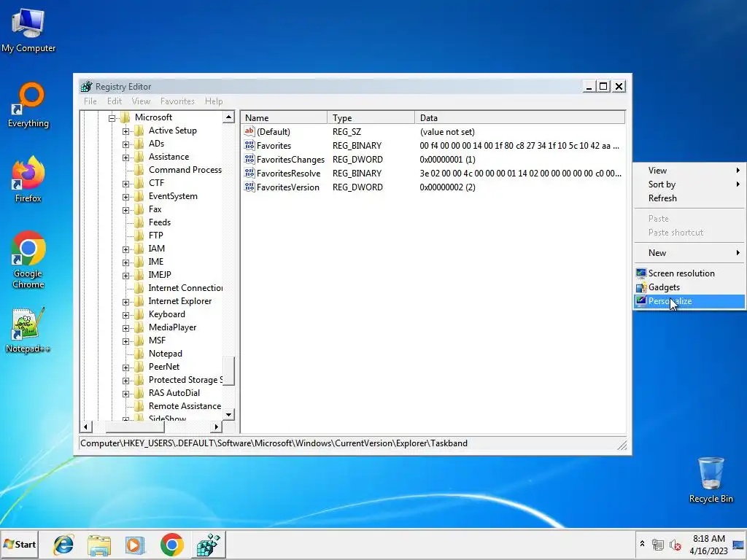The width and height of the screenshot is (747, 560).
Task: Expand the ADs registry key
Action: 125,144
